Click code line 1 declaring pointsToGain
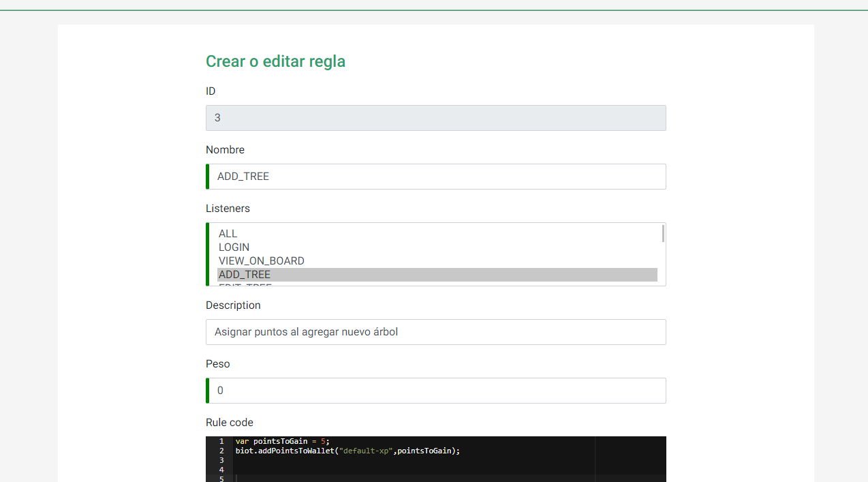This screenshot has width=868, height=482. point(283,441)
